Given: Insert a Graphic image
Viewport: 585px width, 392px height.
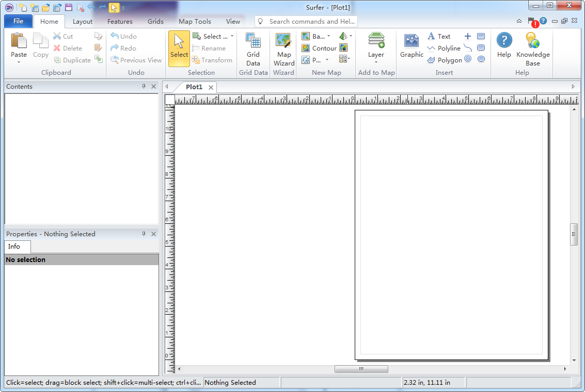Looking at the screenshot, I should point(412,46).
